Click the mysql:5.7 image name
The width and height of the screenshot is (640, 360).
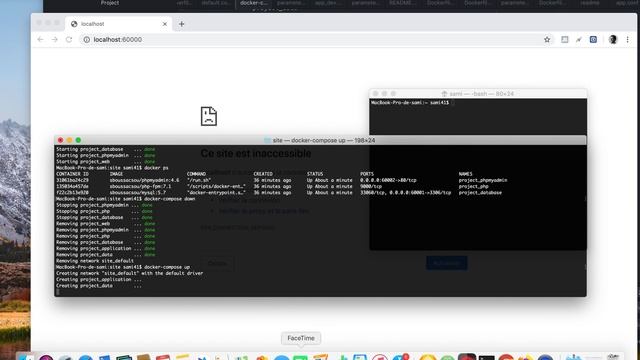tap(137, 192)
